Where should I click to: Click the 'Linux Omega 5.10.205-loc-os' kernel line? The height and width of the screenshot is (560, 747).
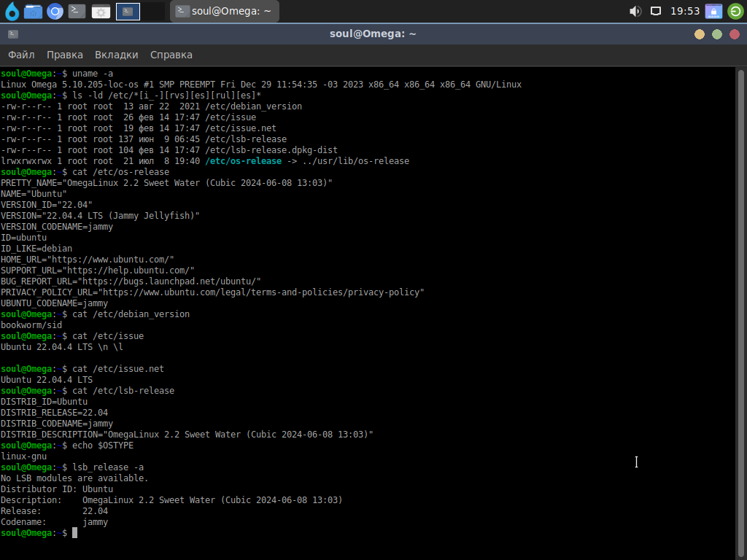tap(261, 85)
